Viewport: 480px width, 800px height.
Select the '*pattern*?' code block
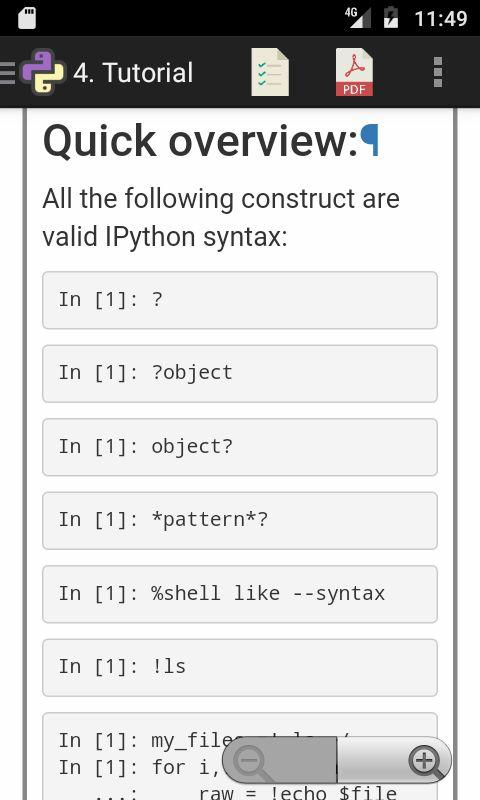(240, 520)
